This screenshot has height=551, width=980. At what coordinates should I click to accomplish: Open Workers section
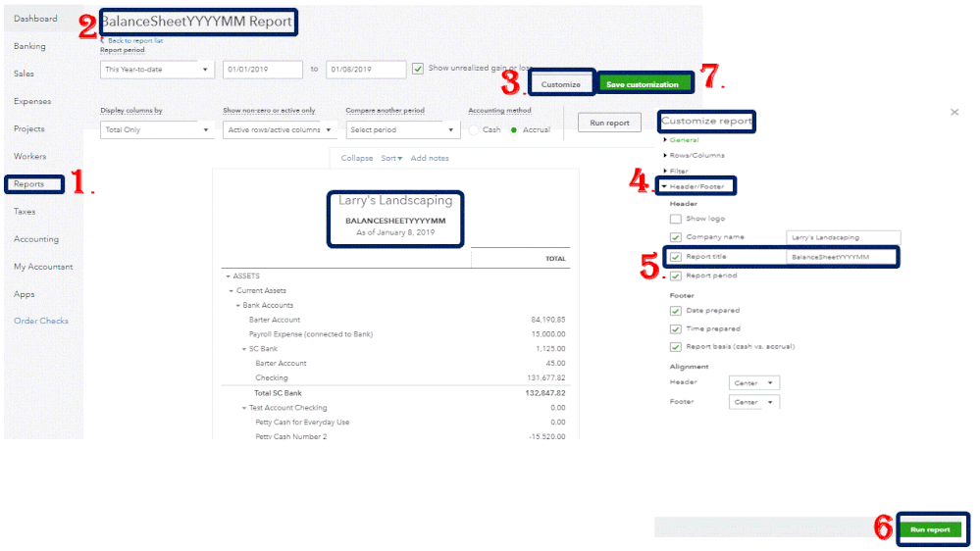(30, 156)
